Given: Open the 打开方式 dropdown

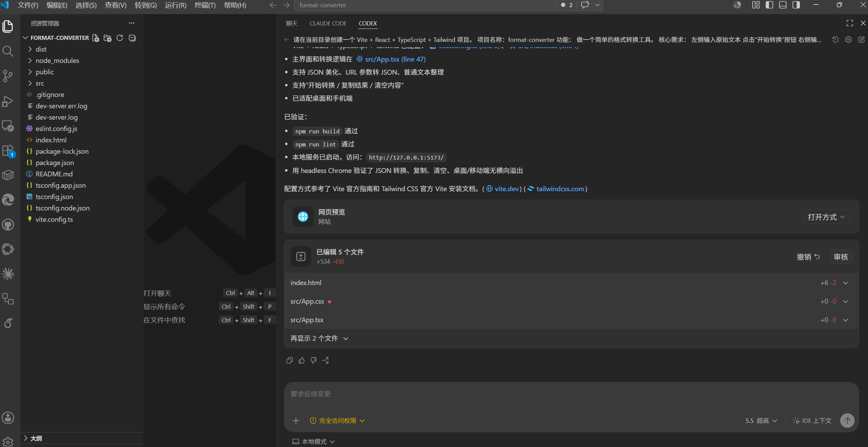Looking at the screenshot, I should click(x=826, y=217).
